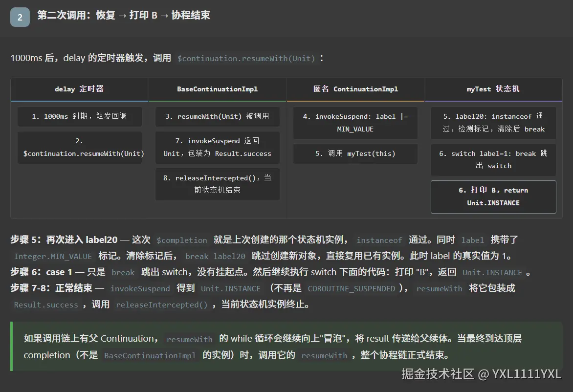
Task: Click bold text 步骤 5: 再次进入 label20
Action: 64,240
